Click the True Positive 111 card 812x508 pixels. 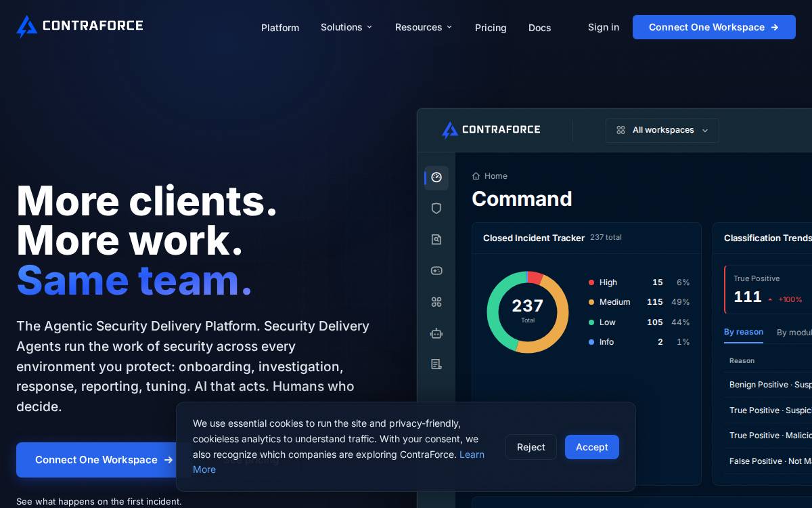point(768,289)
